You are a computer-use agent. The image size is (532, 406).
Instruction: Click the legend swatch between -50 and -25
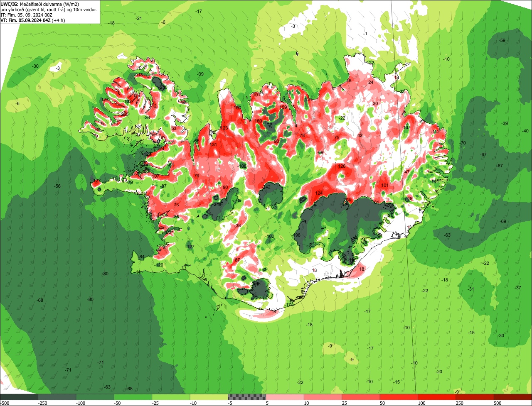click(133, 397)
